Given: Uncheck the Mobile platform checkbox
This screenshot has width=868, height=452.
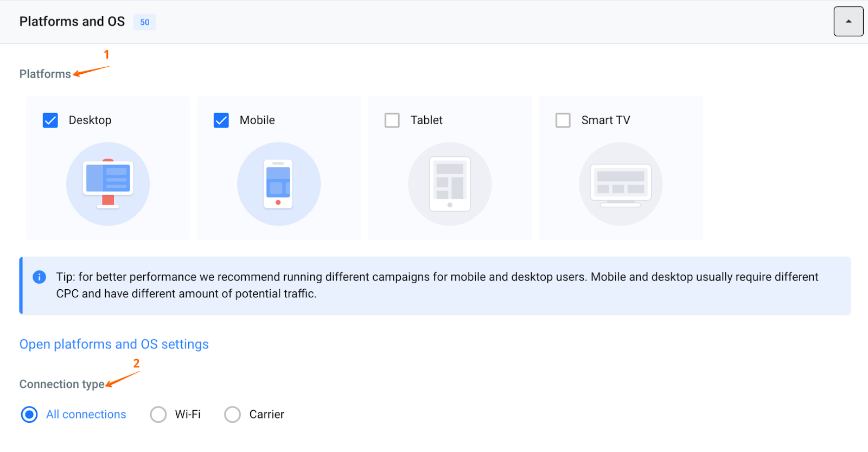Looking at the screenshot, I should 221,120.
